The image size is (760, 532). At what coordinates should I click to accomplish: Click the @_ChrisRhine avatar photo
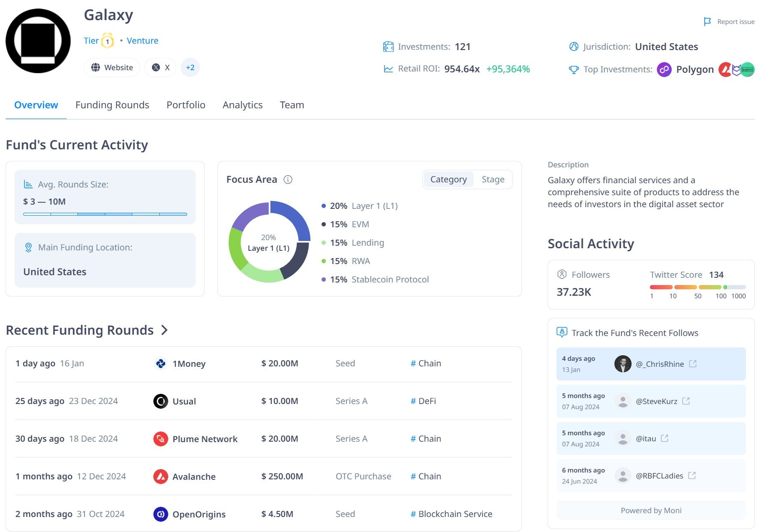623,364
